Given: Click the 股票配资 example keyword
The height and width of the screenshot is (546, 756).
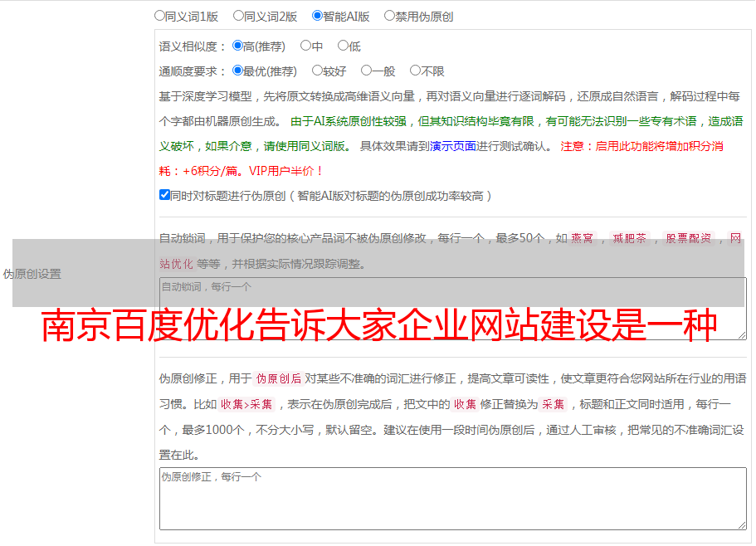Looking at the screenshot, I should click(689, 238).
